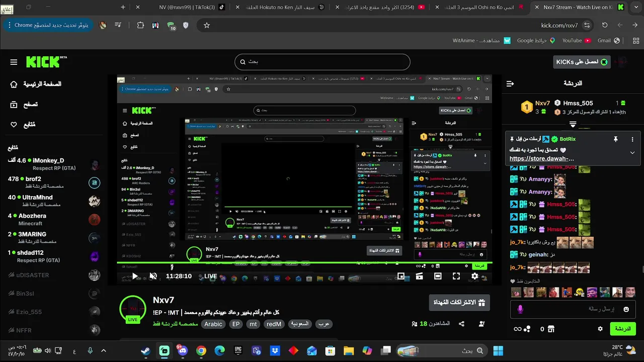
Task: Open shdad112 channel in sidebar
Action: tap(53, 256)
